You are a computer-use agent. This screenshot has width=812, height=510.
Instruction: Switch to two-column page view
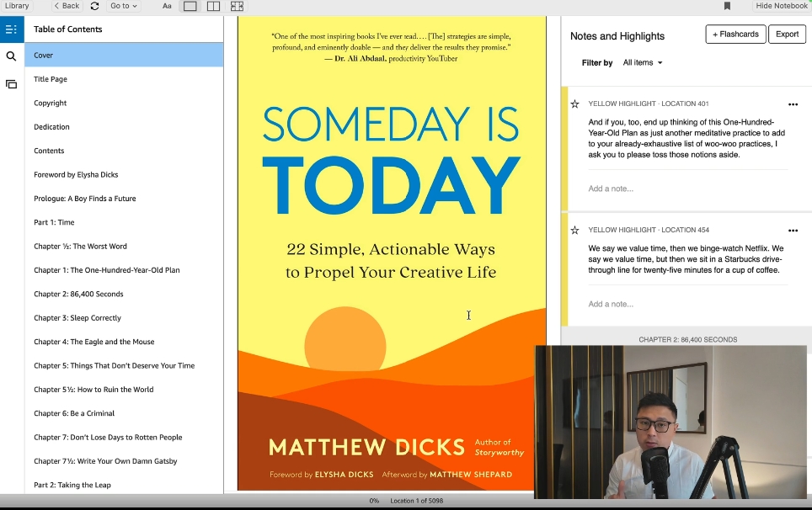point(213,6)
